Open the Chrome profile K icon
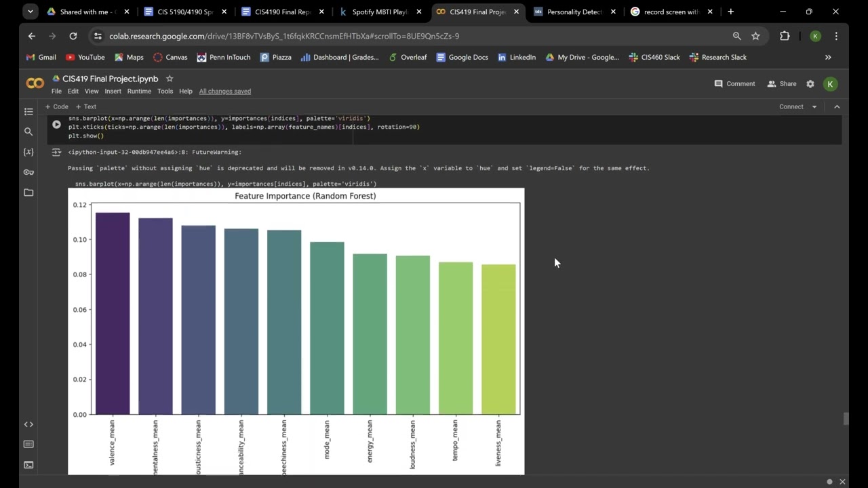Image resolution: width=868 pixels, height=488 pixels. tap(816, 36)
